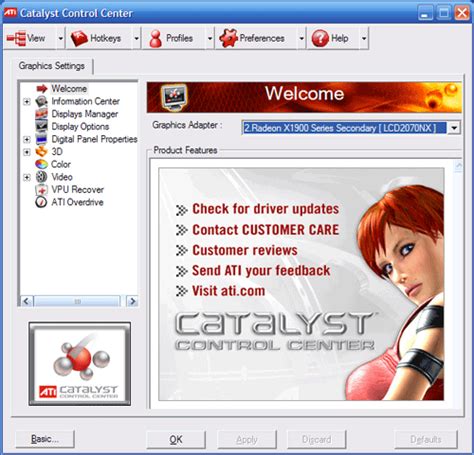Select VPU Recover in the tree
The height and width of the screenshot is (455, 474).
click(x=78, y=189)
